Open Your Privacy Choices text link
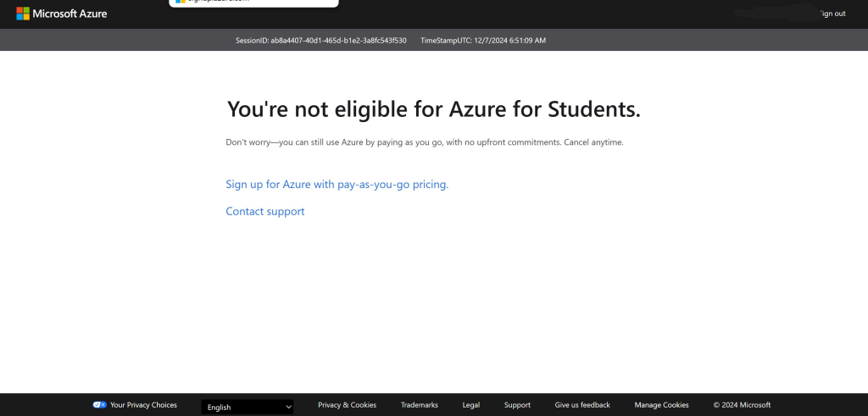 point(143,405)
